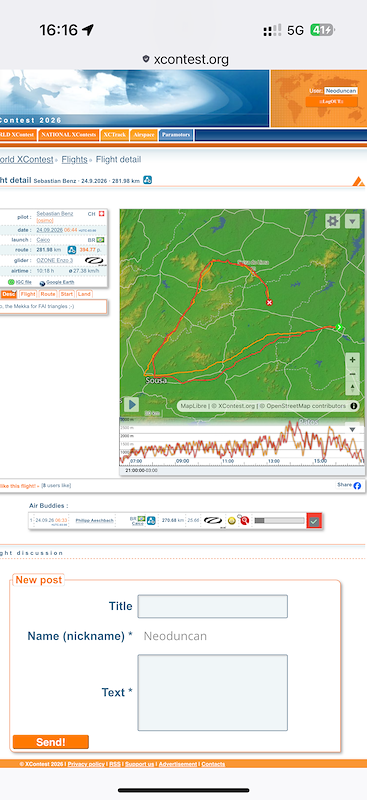Go to Flights breadcrumb link

click(75, 160)
